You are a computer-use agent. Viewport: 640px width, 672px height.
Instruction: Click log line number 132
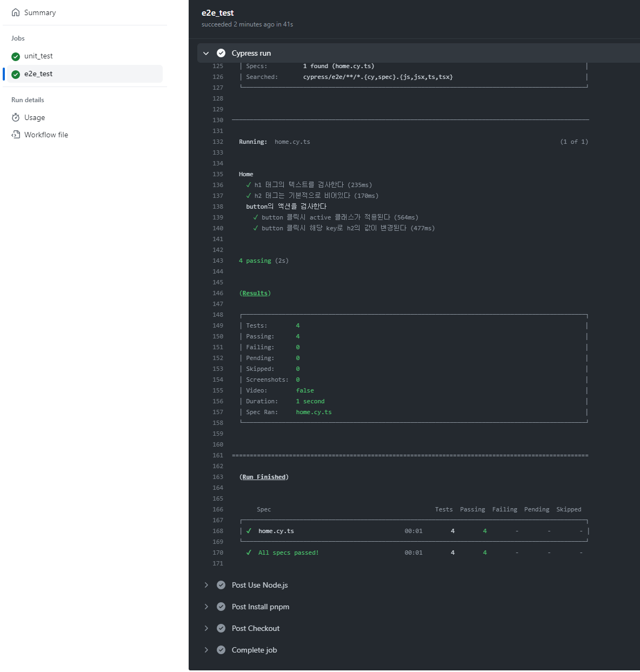218,142
